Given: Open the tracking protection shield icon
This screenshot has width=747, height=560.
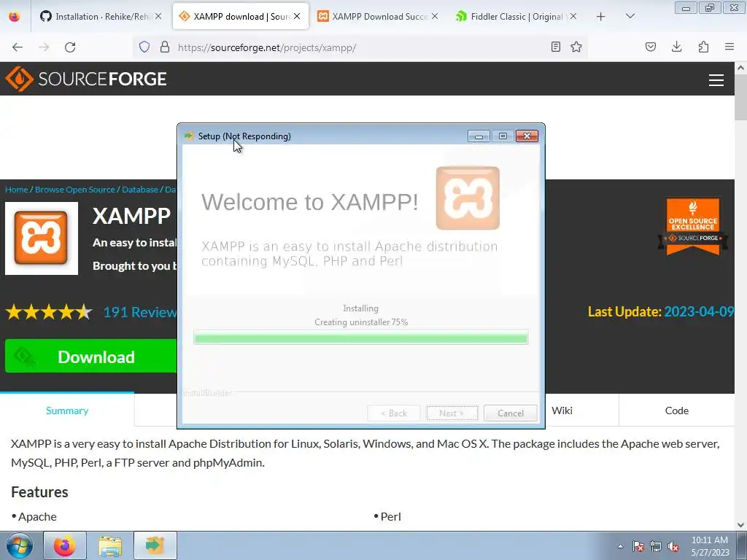Looking at the screenshot, I should pyautogui.click(x=144, y=47).
